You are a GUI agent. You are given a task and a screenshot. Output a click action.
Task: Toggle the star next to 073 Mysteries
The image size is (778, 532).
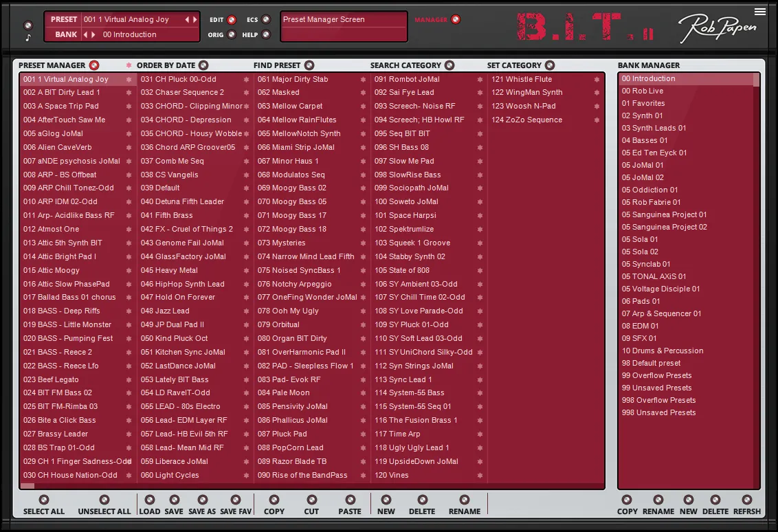tap(363, 243)
